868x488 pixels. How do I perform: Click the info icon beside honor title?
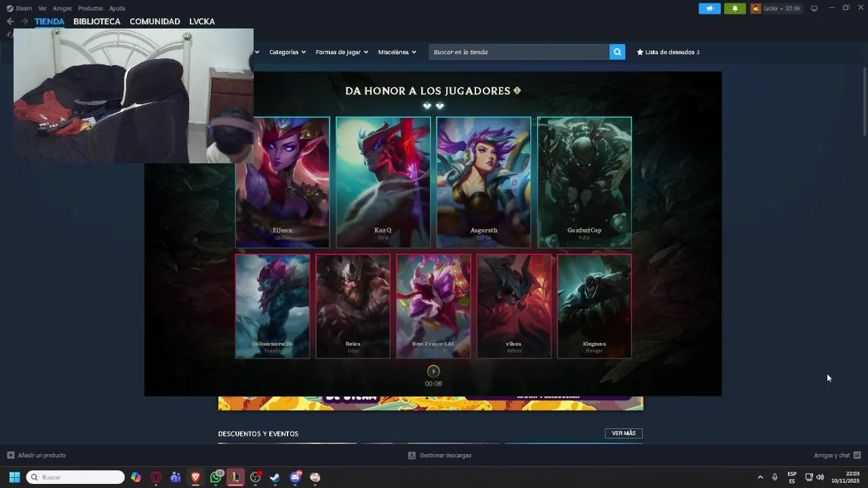(x=517, y=91)
